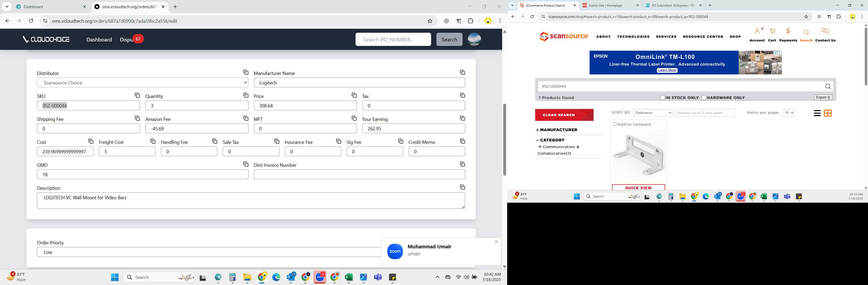Copy the Distributor field value
This screenshot has height=285, width=868.
(246, 72)
